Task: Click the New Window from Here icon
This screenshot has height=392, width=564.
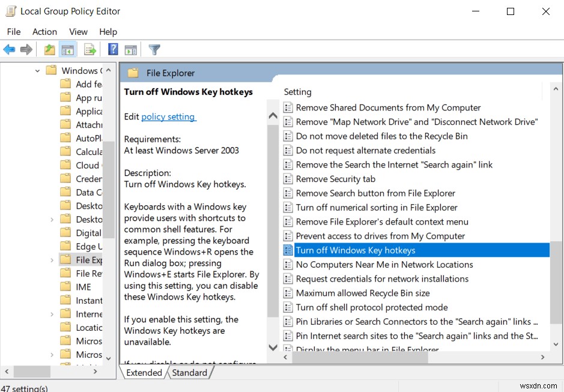Action: 132,49
